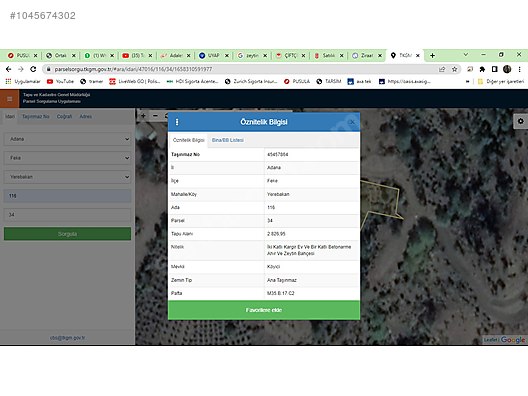
Task: Switch to the Satılık browser tab
Action: pos(328,56)
